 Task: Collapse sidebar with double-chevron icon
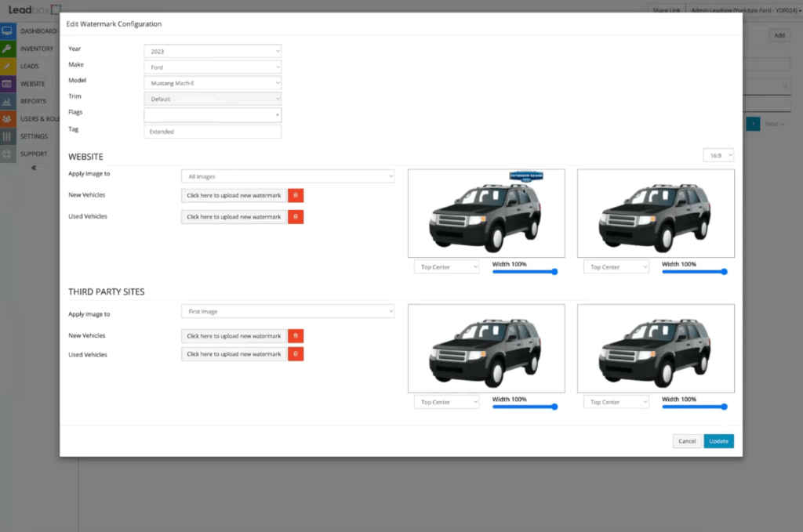click(34, 168)
